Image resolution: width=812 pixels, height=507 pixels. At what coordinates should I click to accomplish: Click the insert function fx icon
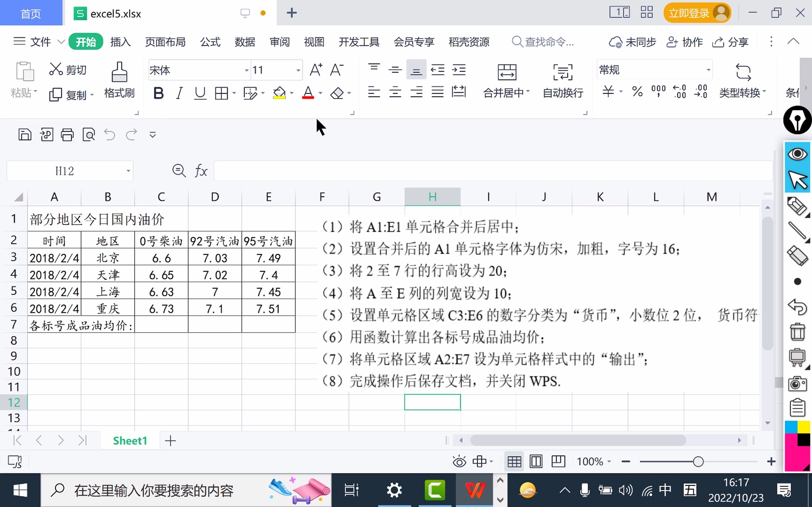[201, 171]
